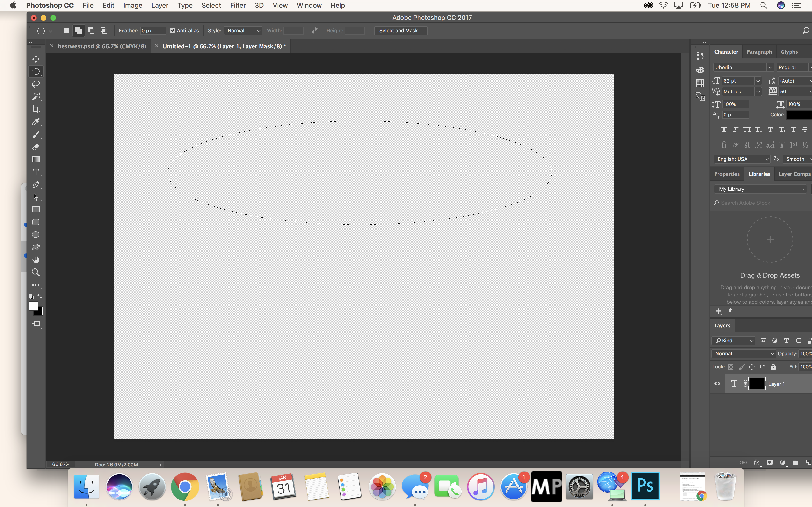Viewport: 812px width, 507px height.
Task: Select the Elliptical Marquee tool
Action: 36,71
